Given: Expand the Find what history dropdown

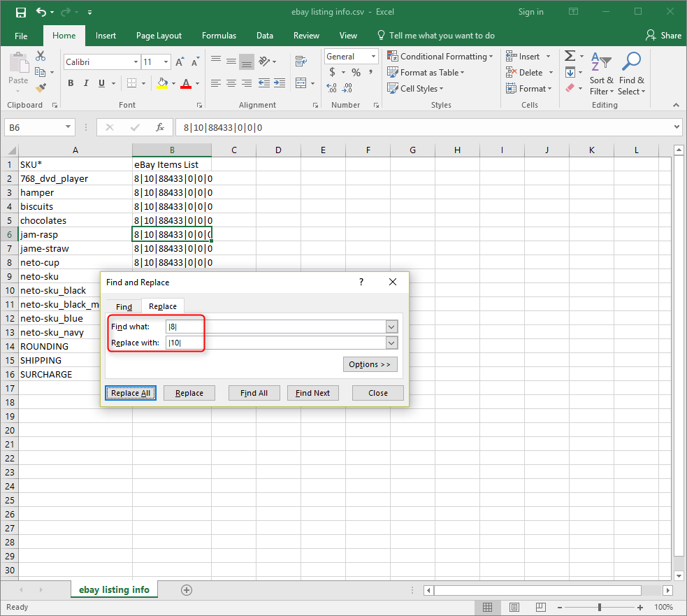Looking at the screenshot, I should [x=391, y=327].
